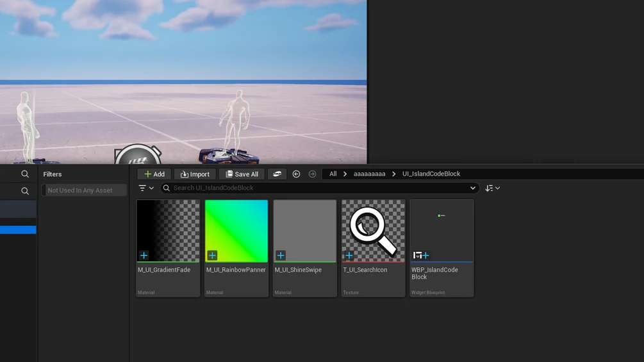Viewport: 644px width, 362px height.
Task: Select the M_UI_GradientFade material thumbnail
Action: pos(168,231)
